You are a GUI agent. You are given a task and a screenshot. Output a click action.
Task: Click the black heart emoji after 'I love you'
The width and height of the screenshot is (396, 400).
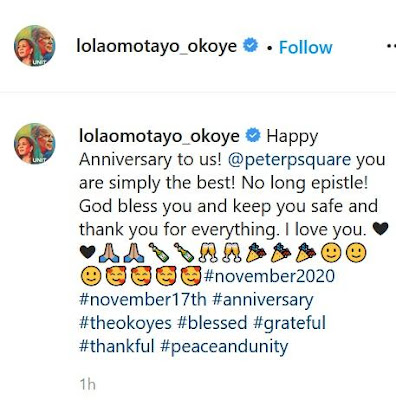coord(380,229)
